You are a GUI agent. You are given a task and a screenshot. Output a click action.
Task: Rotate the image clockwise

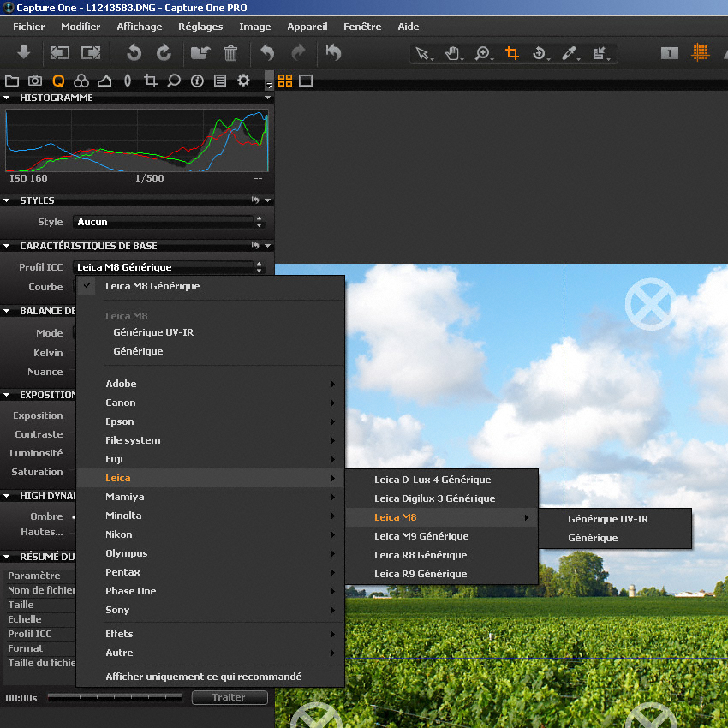pos(164,52)
